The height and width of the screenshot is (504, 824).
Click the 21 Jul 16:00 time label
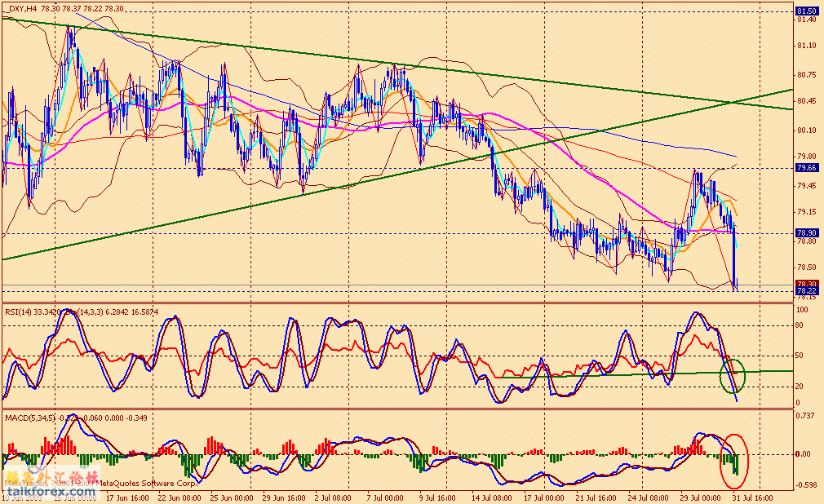(596, 497)
